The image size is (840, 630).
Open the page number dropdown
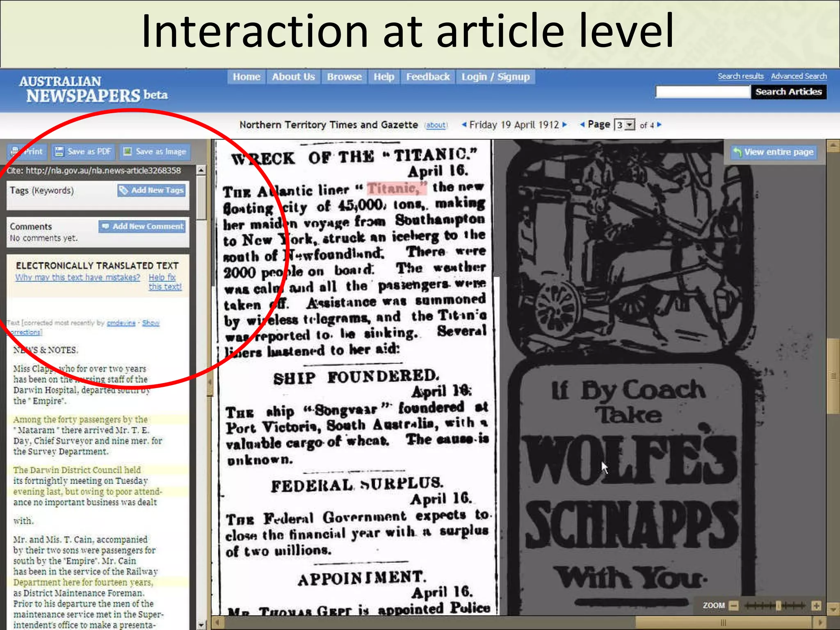click(x=625, y=125)
